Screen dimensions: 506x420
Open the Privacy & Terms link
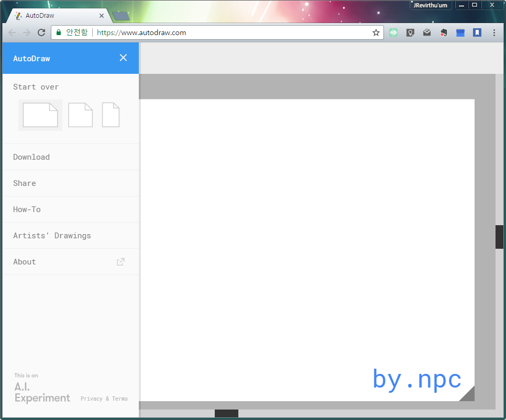[x=104, y=399]
